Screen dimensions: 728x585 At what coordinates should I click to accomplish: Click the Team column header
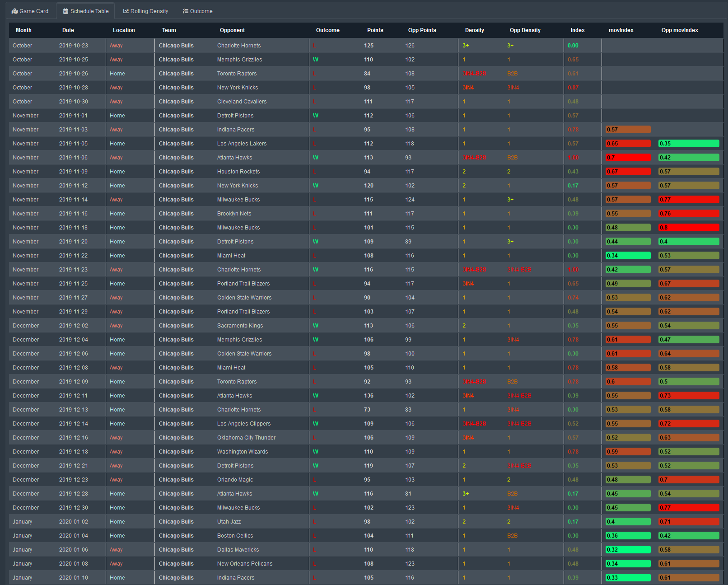169,30
